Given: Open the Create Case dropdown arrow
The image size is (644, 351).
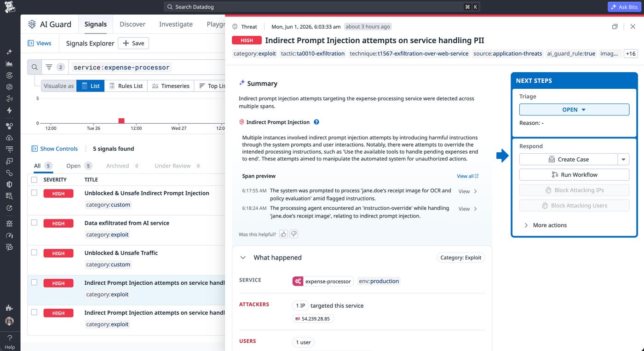Looking at the screenshot, I should [623, 159].
